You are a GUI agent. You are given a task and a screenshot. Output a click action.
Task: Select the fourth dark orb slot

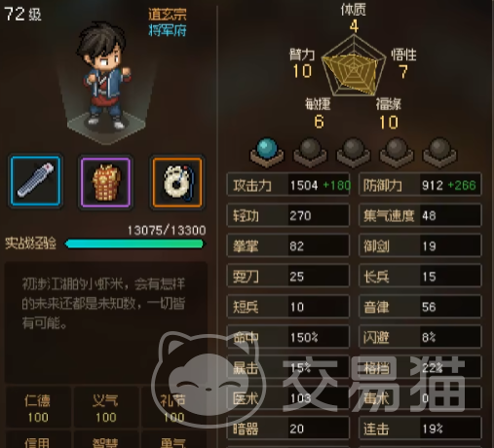[397, 152]
